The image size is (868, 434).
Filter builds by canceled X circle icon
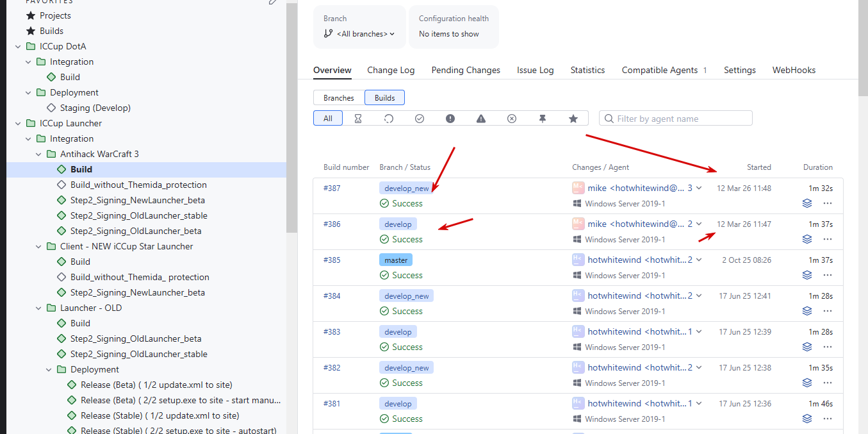click(512, 119)
